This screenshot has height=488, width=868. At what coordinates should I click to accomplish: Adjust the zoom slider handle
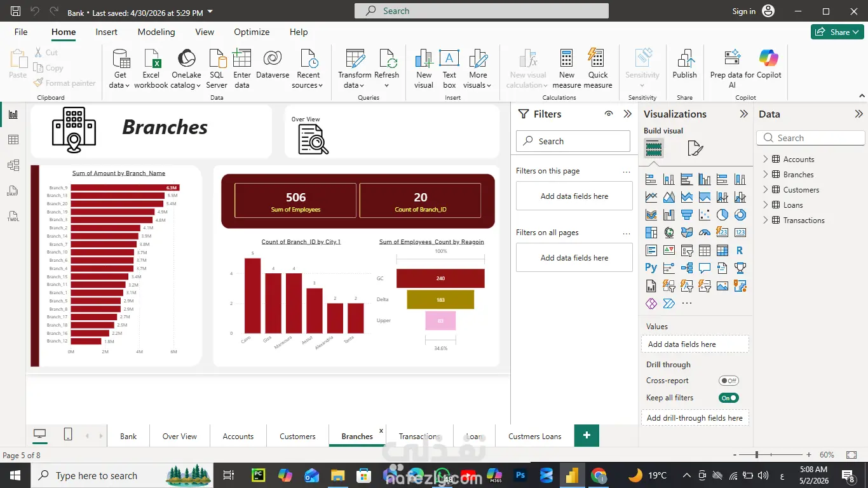pyautogui.click(x=757, y=455)
